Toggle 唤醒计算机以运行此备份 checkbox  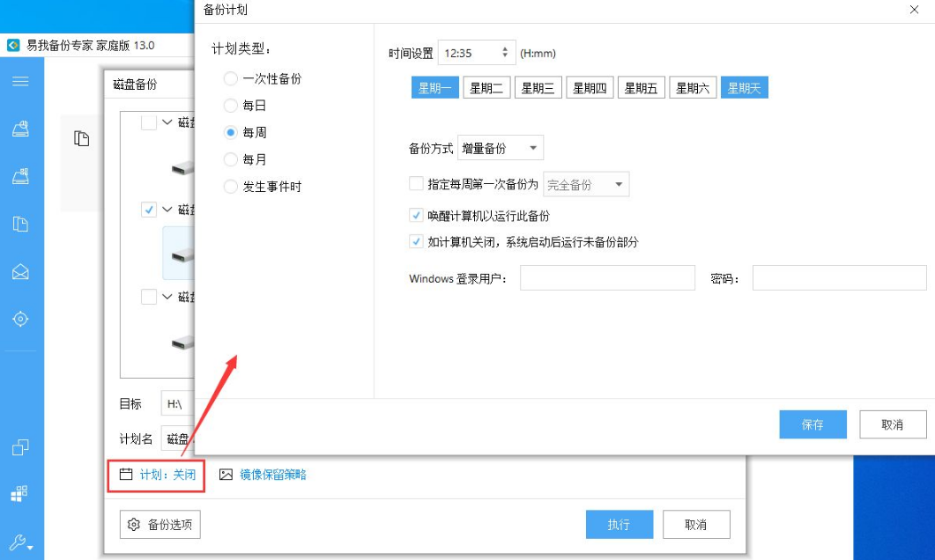(x=416, y=215)
